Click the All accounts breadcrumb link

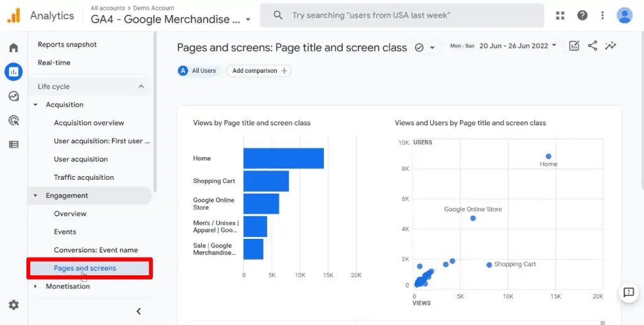click(x=108, y=8)
